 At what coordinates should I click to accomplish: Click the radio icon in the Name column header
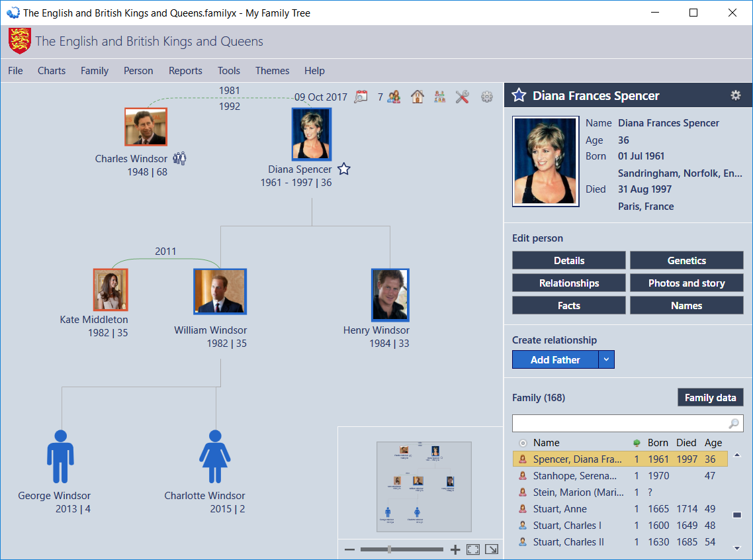(x=523, y=443)
